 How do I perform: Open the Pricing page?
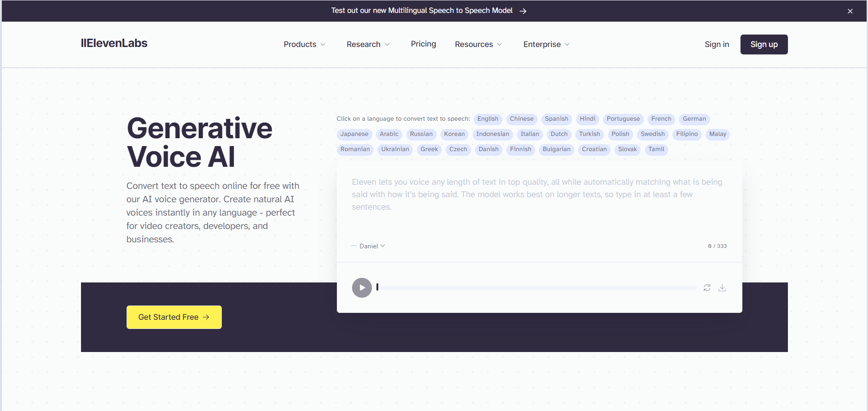pos(423,44)
